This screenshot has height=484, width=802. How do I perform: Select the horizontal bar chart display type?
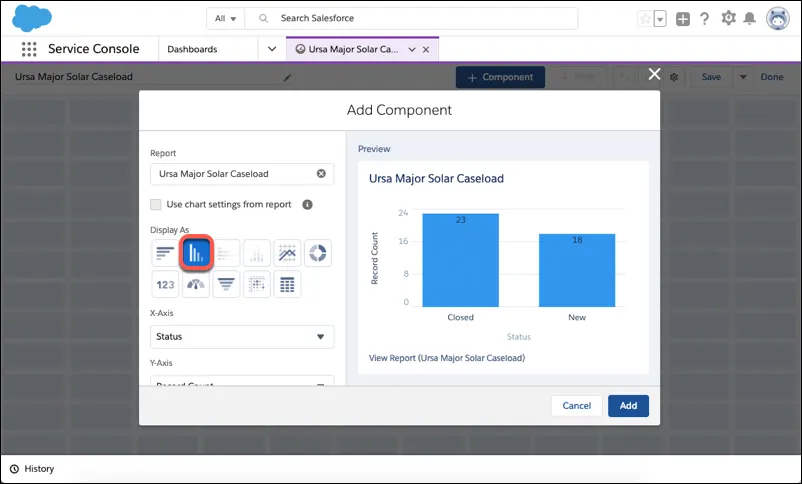165,253
